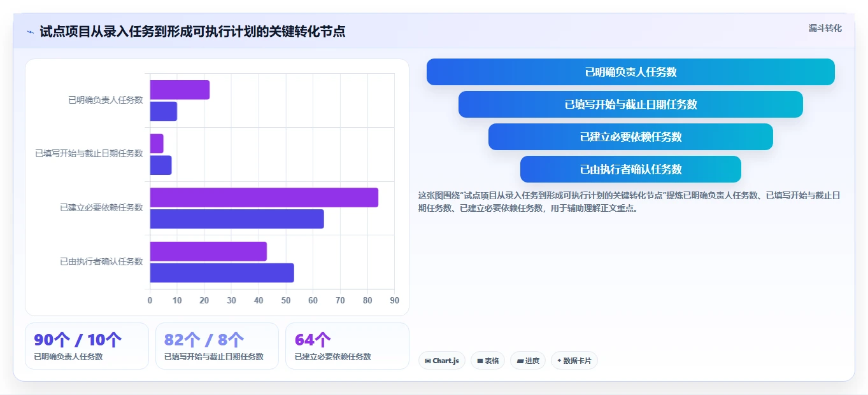Click the 64个 stat card

(x=347, y=346)
